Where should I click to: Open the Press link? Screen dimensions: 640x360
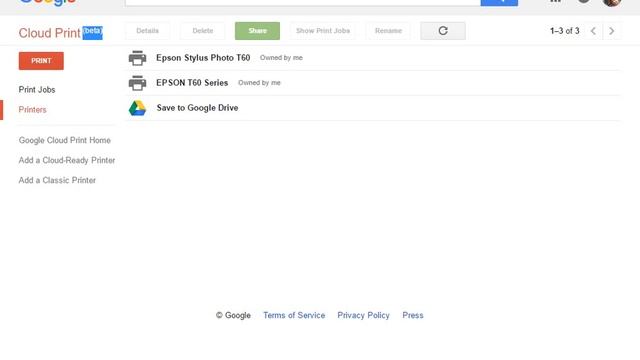pyautogui.click(x=413, y=316)
